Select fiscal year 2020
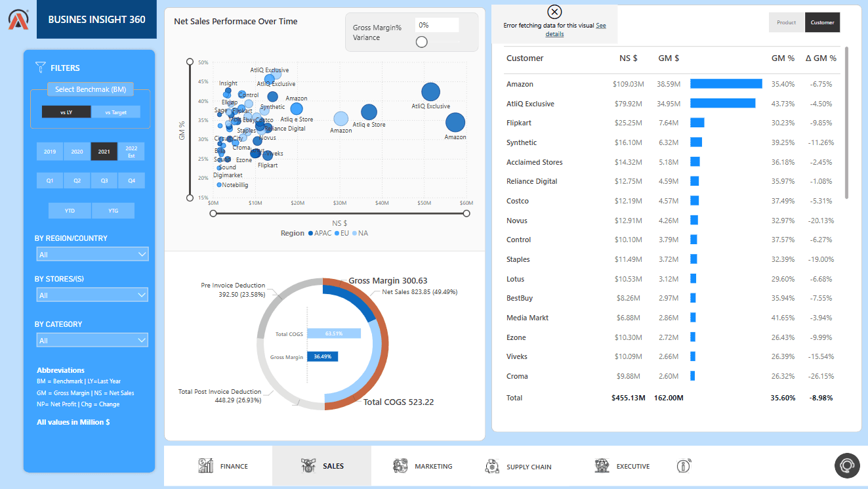Screen dimensions: 868x489 tap(77, 152)
